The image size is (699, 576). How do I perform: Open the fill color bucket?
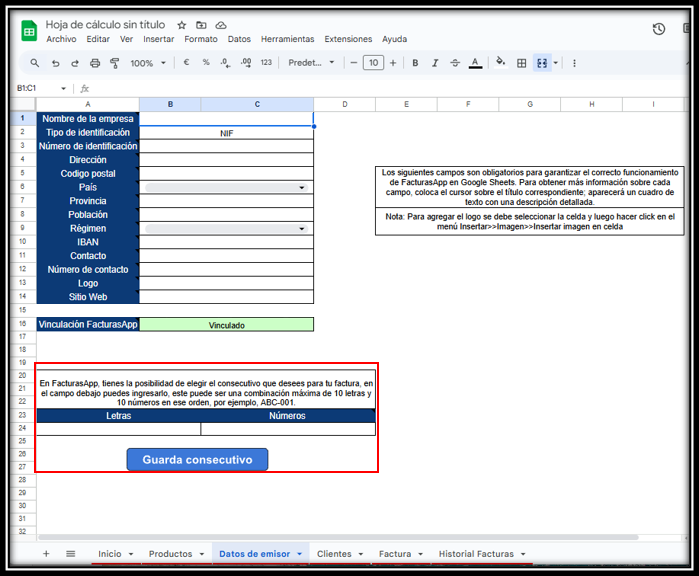click(501, 63)
